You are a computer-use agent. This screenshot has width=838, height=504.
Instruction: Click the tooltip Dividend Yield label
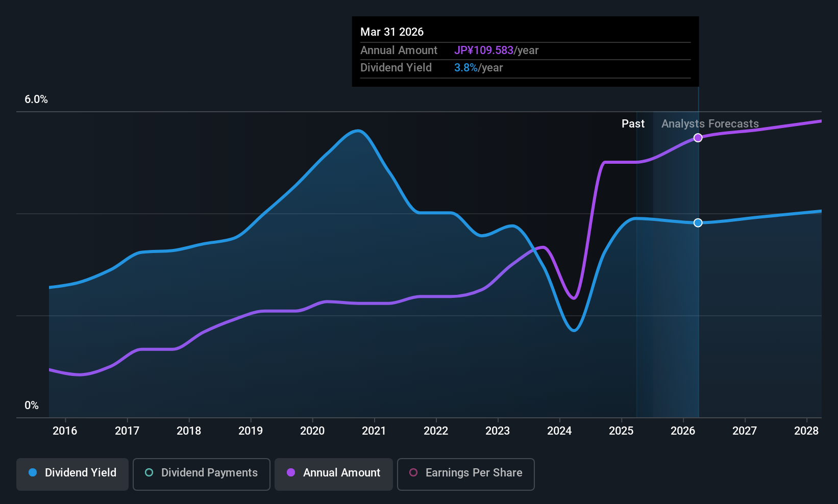(x=396, y=68)
